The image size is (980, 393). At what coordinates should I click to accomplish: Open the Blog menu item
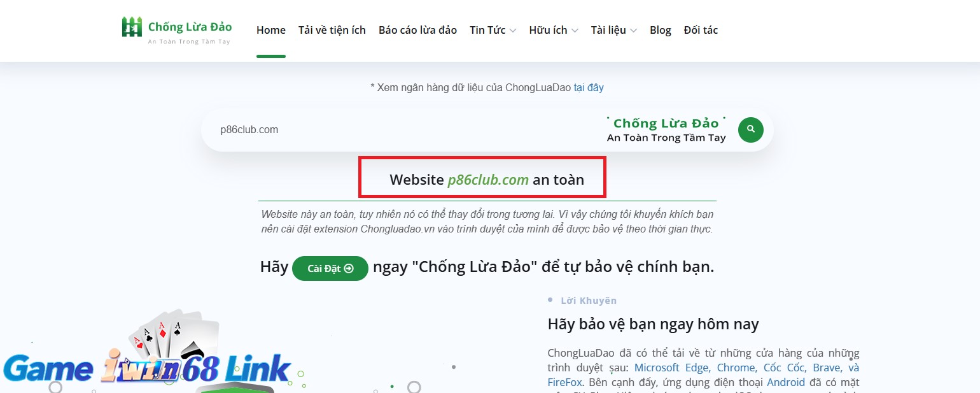[660, 30]
